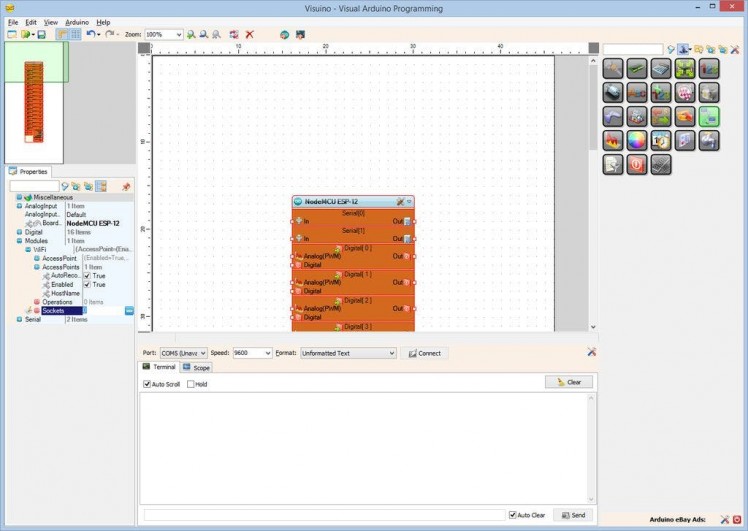Enable the Hold checkbox
This screenshot has width=748, height=531.
[x=191, y=384]
